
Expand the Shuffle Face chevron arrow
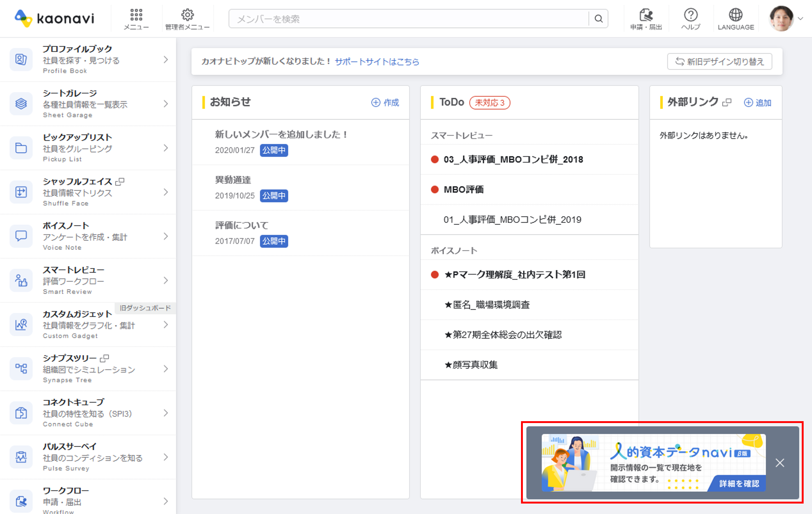(166, 192)
